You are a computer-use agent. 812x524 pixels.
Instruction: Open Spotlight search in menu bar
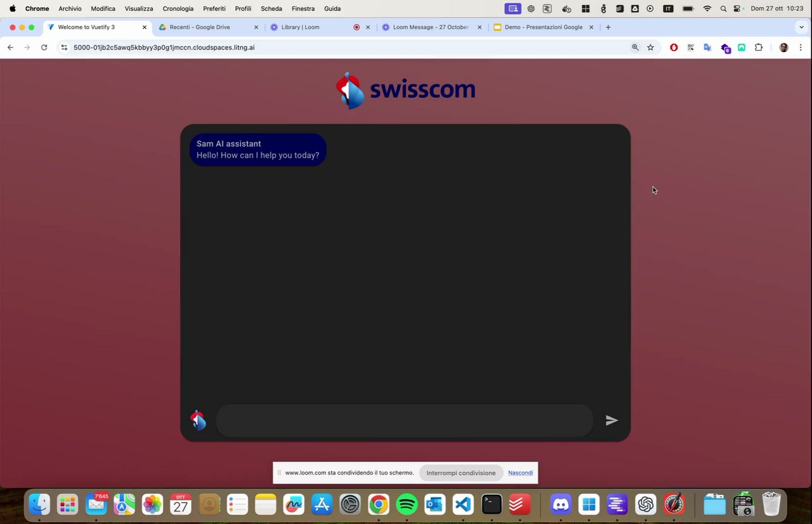point(723,9)
